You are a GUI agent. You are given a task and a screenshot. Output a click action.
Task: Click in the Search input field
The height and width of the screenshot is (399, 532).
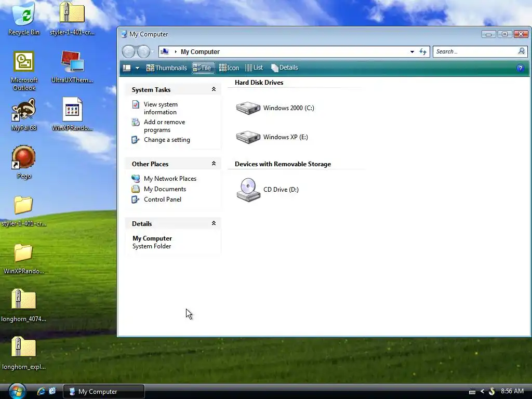pos(475,51)
